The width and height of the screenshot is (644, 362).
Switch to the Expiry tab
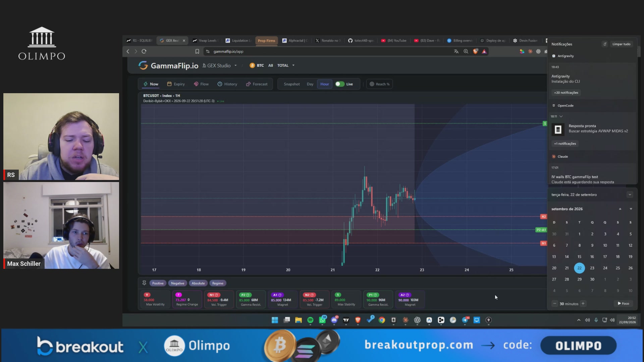coord(176,84)
